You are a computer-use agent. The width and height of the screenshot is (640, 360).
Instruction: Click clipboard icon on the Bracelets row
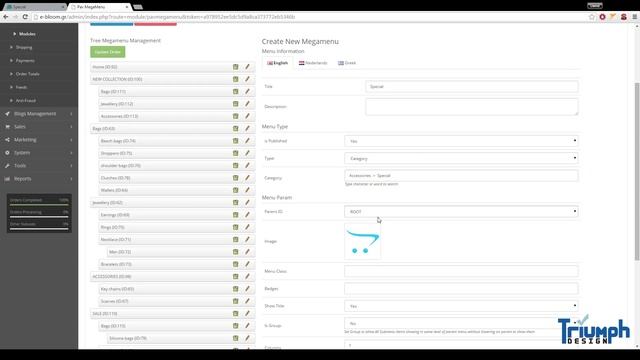point(236,264)
